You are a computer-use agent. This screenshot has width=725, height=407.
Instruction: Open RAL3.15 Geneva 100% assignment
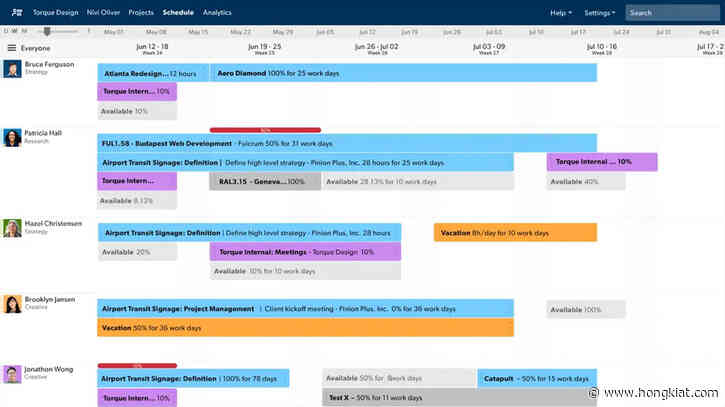coord(265,181)
